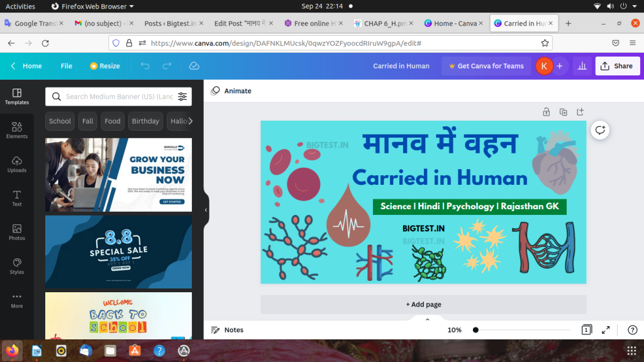Image resolution: width=644 pixels, height=362 pixels.
Task: Open the Notes panel
Action: point(227,329)
